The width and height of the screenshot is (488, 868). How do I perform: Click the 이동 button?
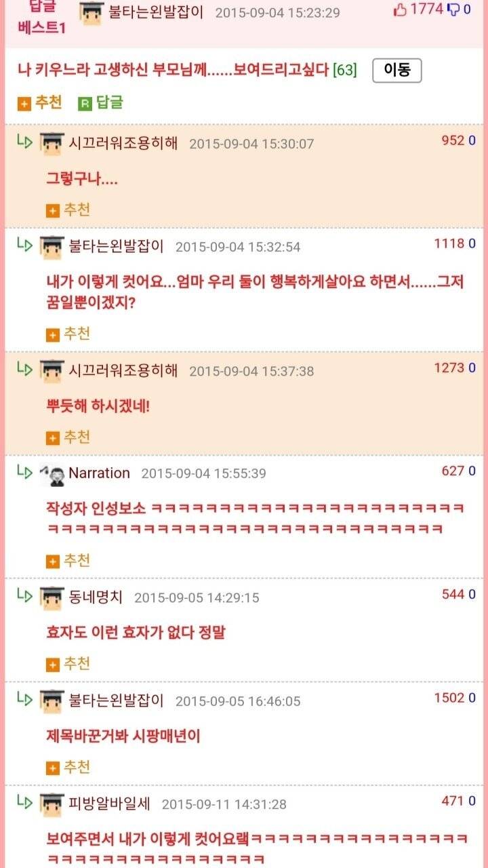[x=397, y=70]
